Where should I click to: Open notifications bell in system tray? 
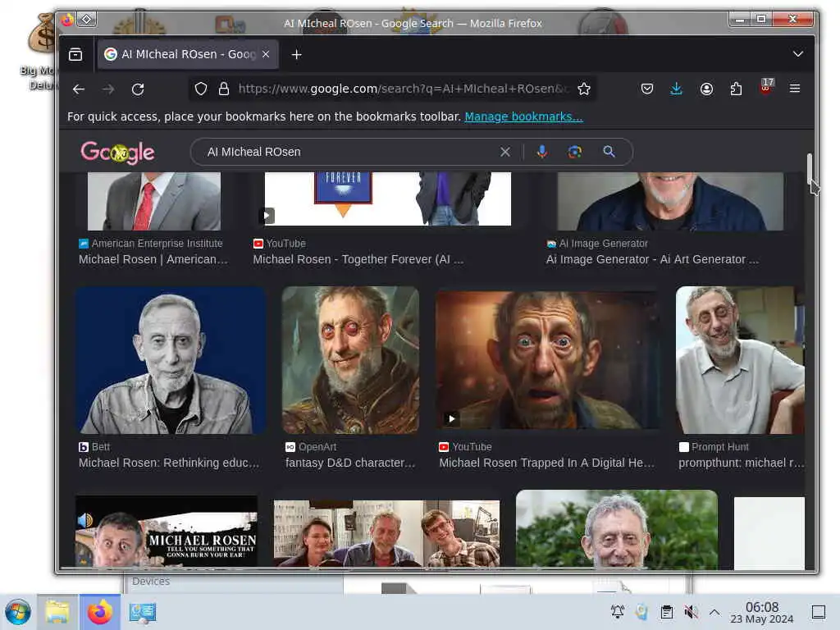point(618,611)
